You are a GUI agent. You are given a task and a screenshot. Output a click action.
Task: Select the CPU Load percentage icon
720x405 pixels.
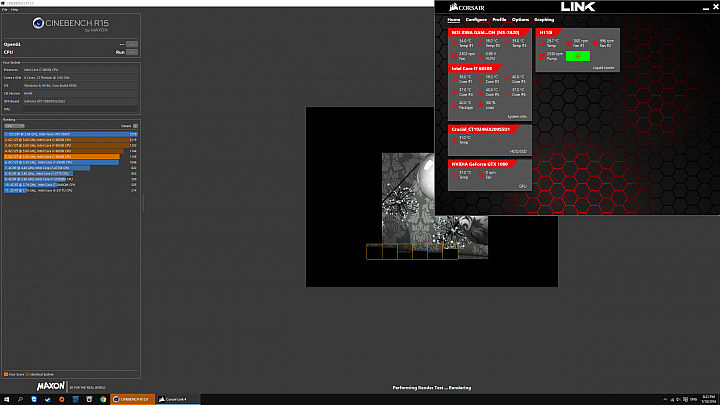[x=481, y=105]
